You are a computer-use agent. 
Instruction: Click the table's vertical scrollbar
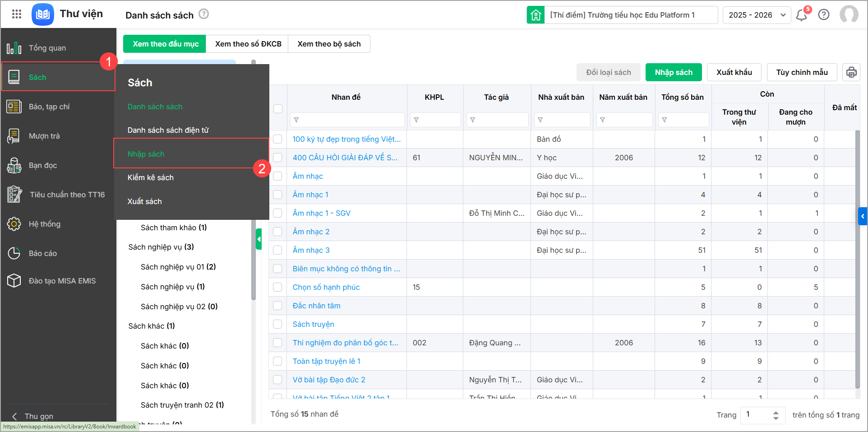[858, 260]
